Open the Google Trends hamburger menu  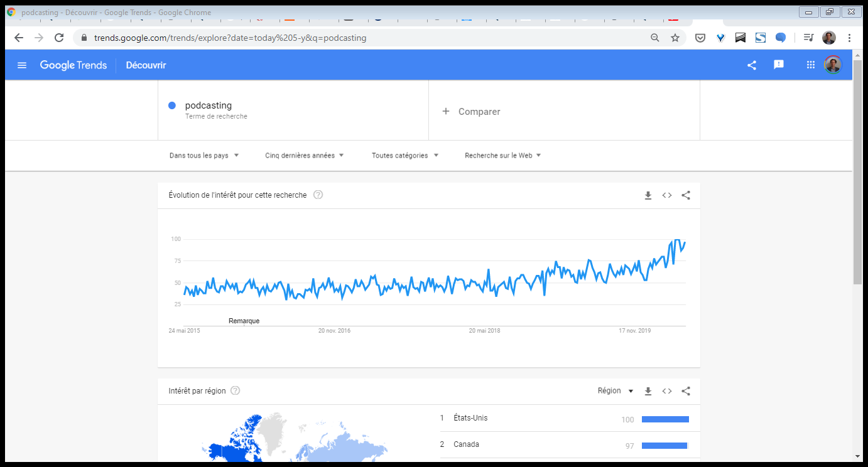22,65
